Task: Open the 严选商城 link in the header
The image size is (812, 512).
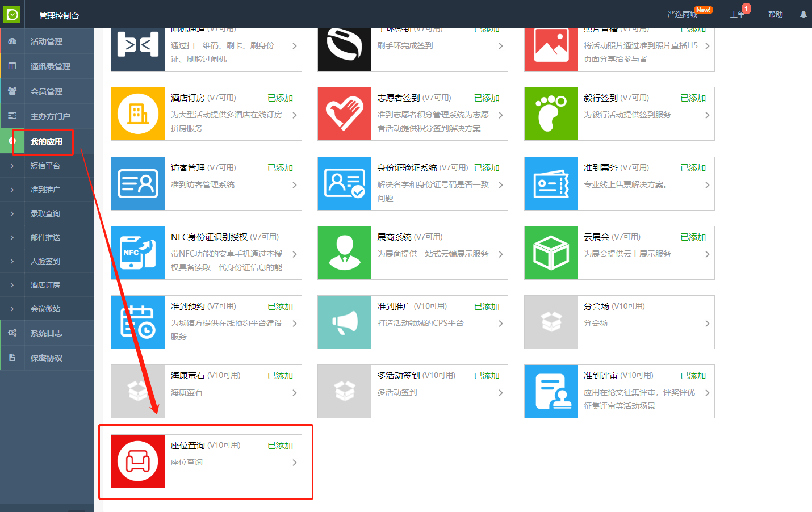Action: (682, 14)
